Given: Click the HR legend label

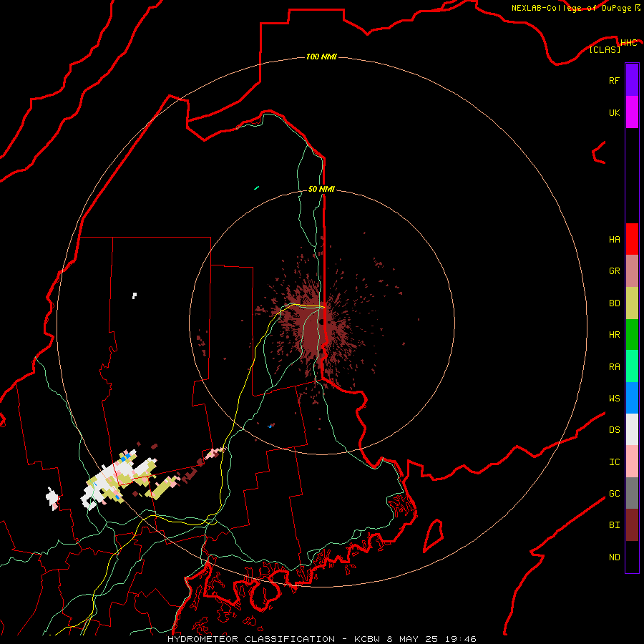Looking at the screenshot, I should tap(614, 335).
